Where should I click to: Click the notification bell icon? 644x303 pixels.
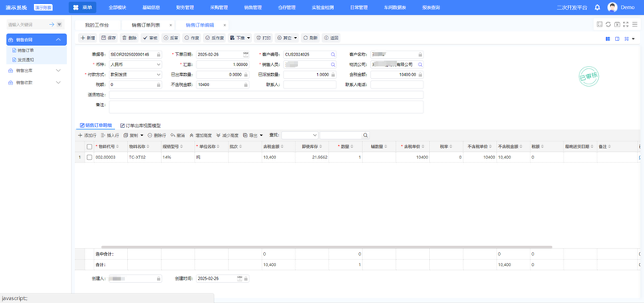click(x=597, y=7)
